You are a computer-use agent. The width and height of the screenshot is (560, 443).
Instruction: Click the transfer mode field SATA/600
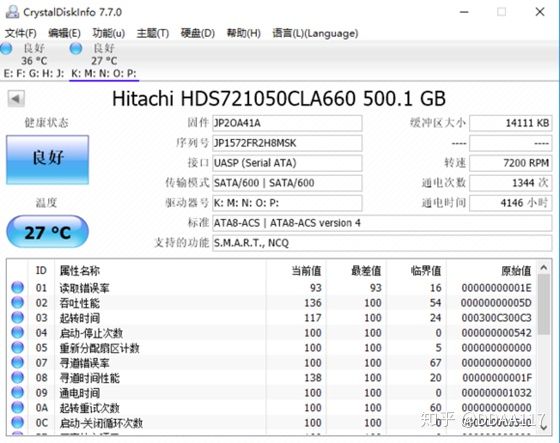pyautogui.click(x=287, y=183)
